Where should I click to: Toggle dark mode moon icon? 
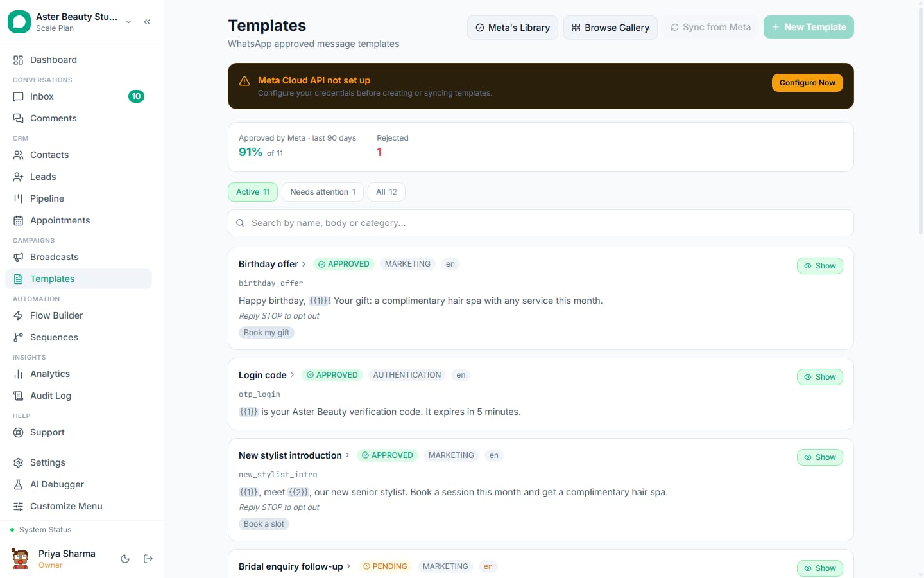125,559
